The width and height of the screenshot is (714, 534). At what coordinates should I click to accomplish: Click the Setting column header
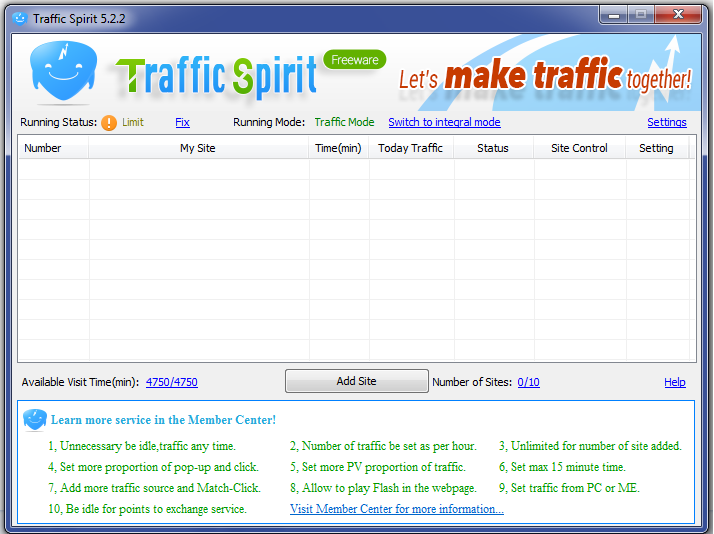tap(656, 148)
